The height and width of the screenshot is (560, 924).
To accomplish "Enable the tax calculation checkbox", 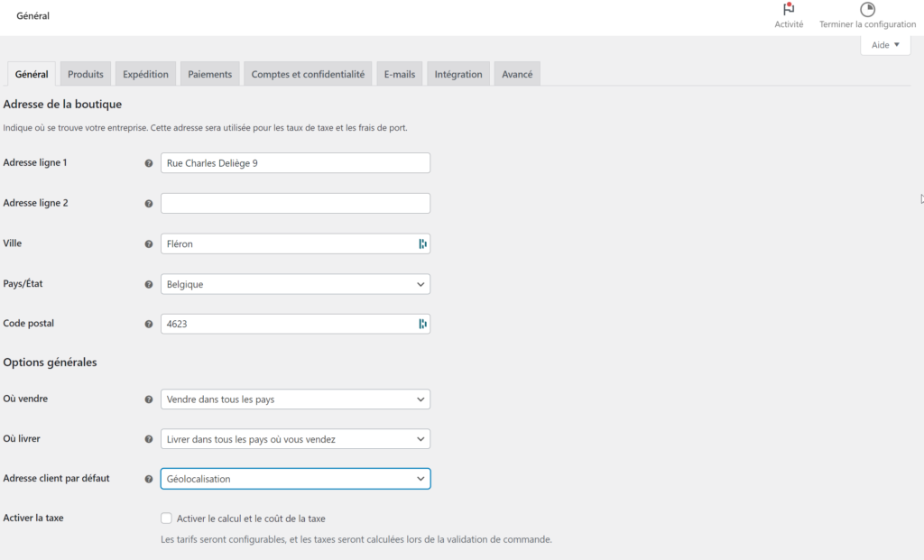I will click(166, 519).
